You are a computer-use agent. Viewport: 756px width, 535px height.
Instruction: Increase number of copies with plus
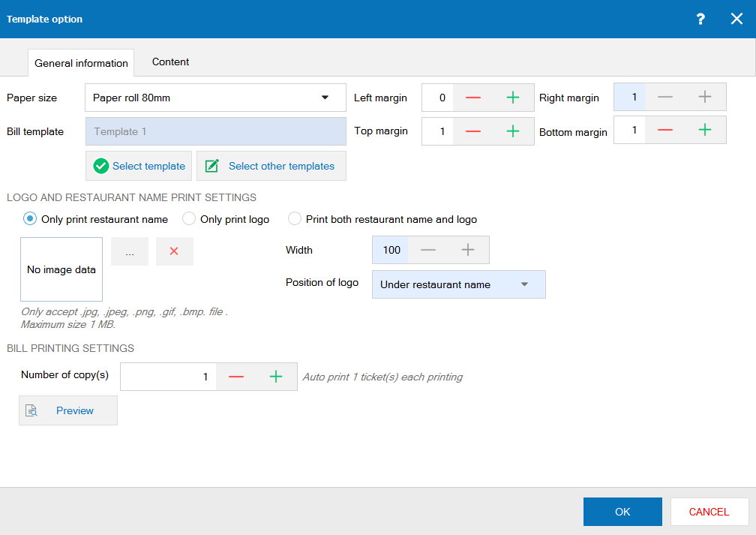point(276,377)
